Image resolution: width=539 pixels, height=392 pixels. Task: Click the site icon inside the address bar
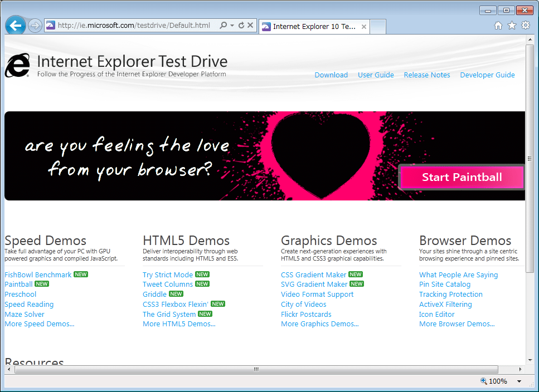[x=50, y=25]
